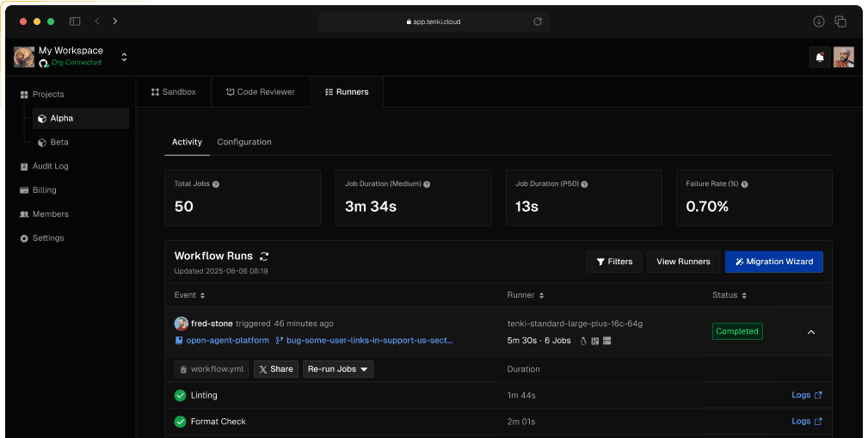Sort by Status column
Image resolution: width=868 pixels, height=438 pixels.
click(729, 295)
